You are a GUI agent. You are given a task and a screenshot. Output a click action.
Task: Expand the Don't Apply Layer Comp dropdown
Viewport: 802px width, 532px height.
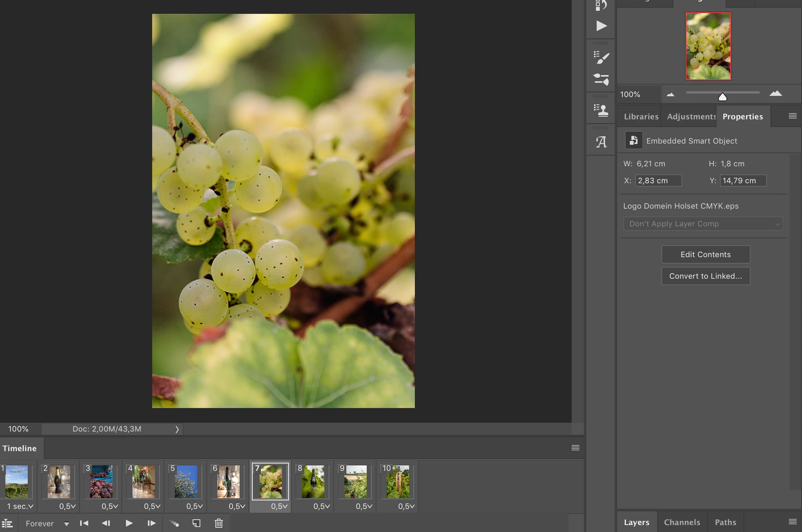point(703,224)
